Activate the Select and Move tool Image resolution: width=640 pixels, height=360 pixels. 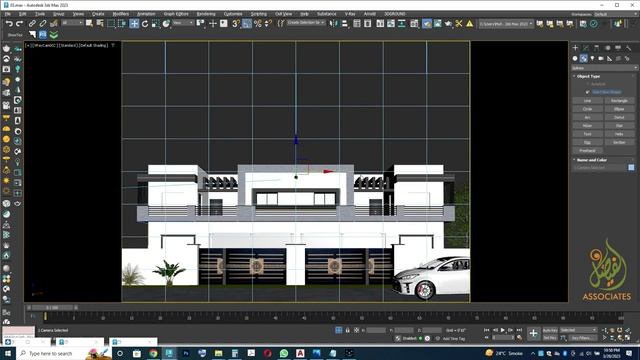[134, 24]
